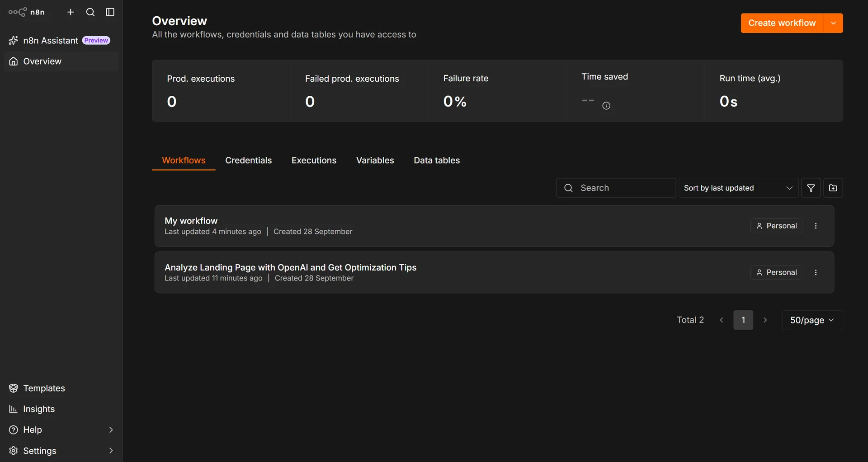Switch to the Variables tab
Viewport: 868px width, 462px height.
(375, 160)
